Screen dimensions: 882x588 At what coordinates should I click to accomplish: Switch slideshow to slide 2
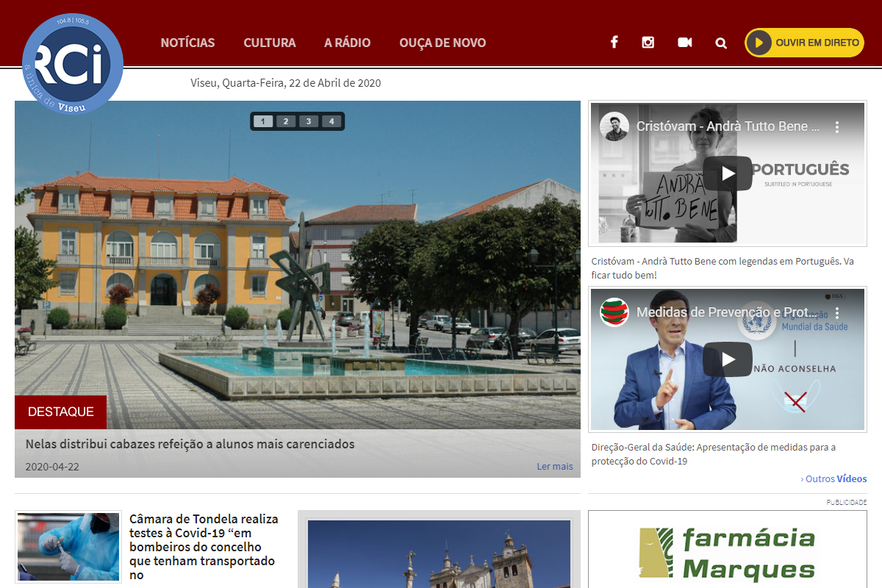[x=286, y=121]
